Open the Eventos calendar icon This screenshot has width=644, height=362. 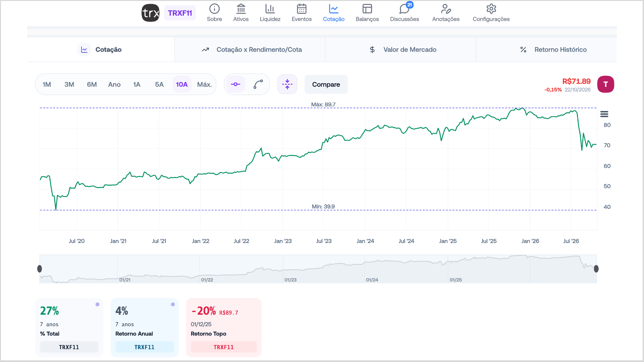click(x=302, y=9)
